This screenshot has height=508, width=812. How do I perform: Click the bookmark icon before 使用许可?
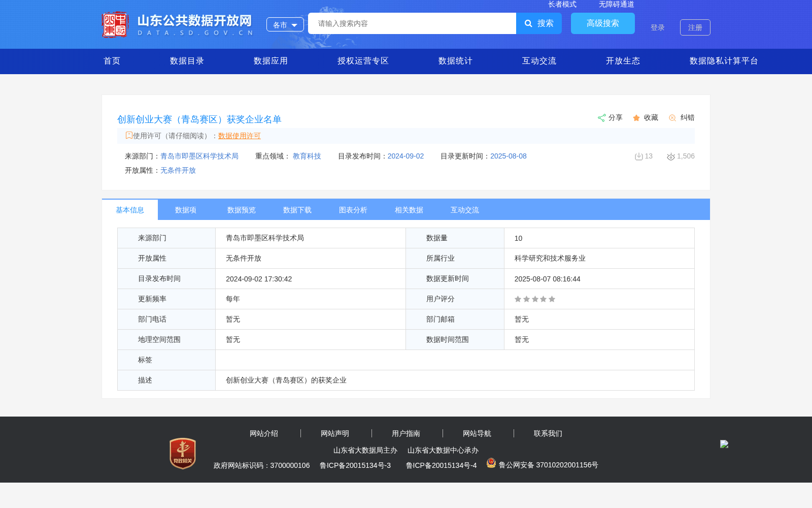point(129,135)
